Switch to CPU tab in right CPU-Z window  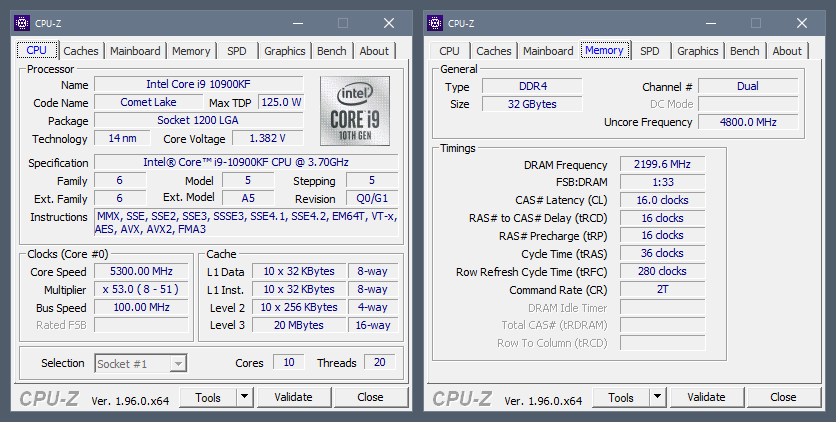(449, 51)
